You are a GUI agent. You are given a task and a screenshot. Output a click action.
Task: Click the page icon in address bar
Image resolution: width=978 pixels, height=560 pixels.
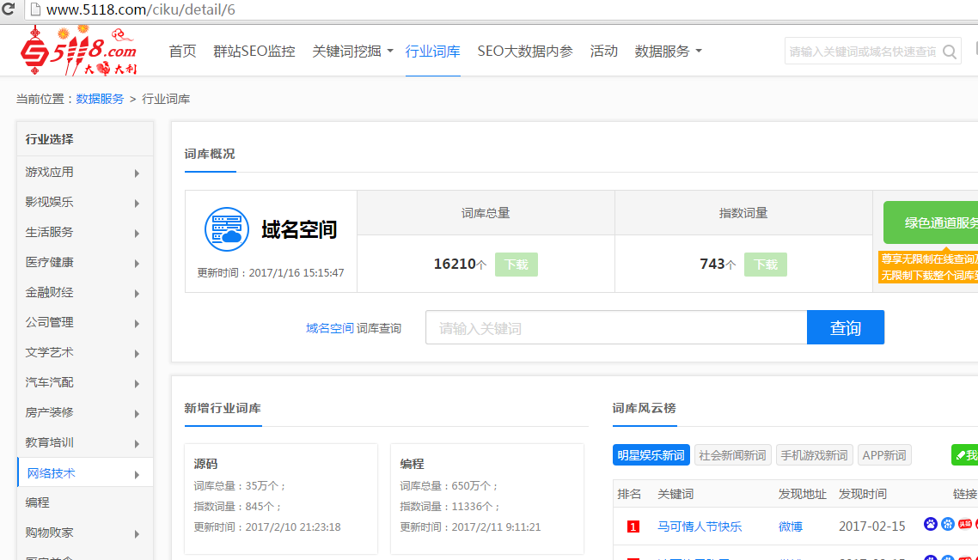[34, 9]
